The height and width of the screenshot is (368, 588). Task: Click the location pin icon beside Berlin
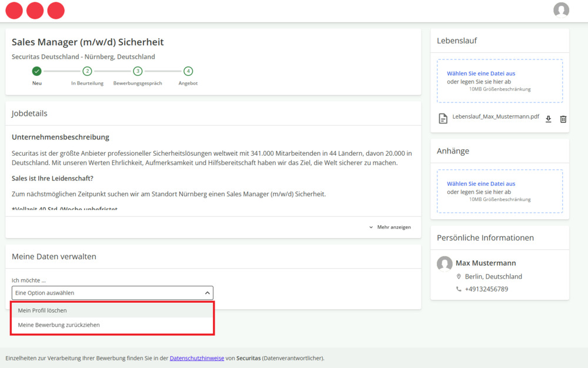459,276
